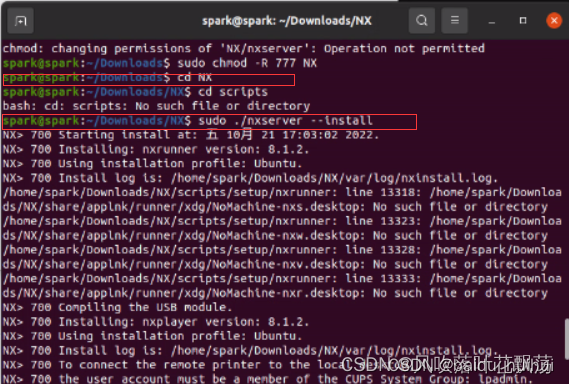Click the 'Installing: nxrunner version: 8.1.2' line
Screen dimensions: 569x384
(156, 149)
